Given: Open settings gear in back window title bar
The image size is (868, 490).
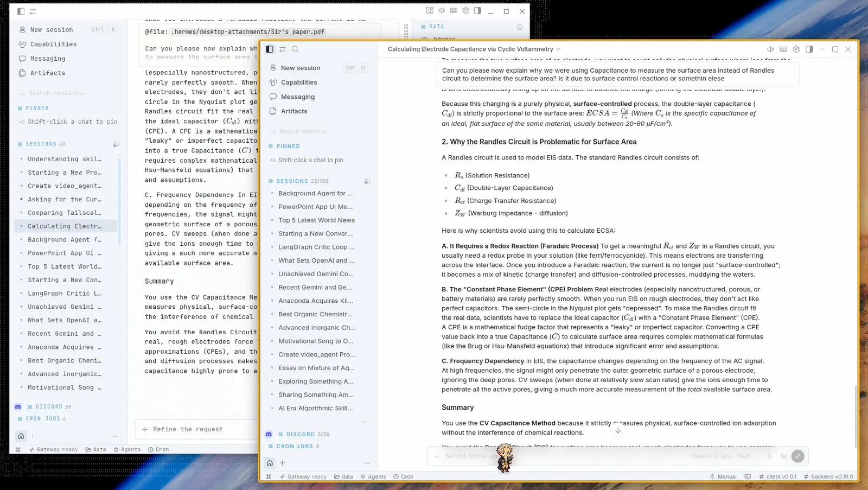Looking at the screenshot, I should point(465,11).
